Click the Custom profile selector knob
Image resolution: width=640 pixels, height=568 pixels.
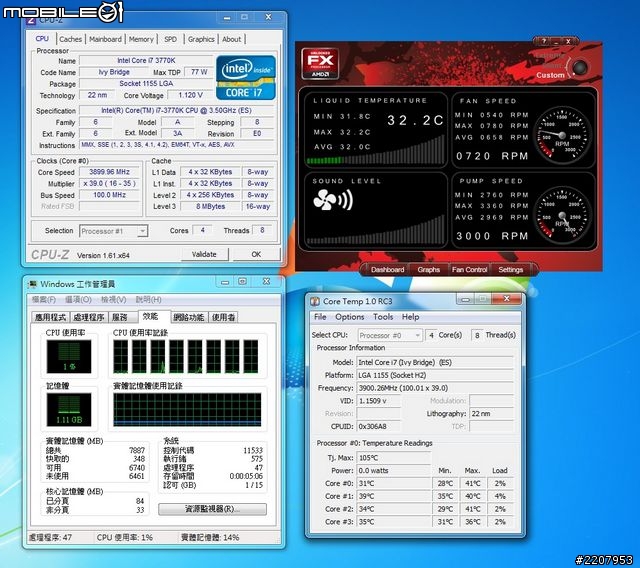[580, 68]
